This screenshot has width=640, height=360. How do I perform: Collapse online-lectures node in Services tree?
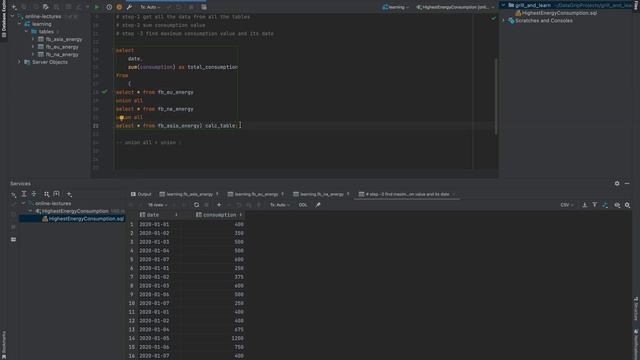click(23, 203)
